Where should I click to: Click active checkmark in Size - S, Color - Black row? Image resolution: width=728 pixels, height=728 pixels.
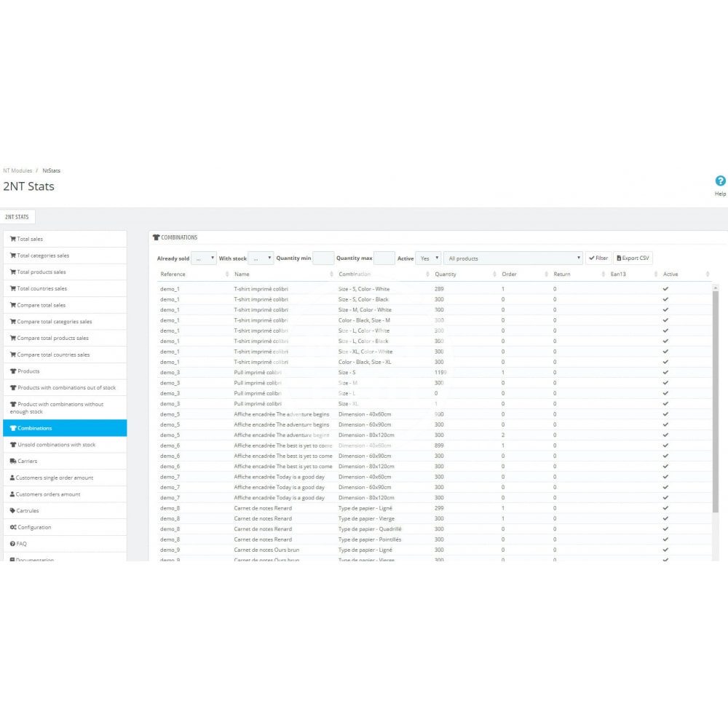(665, 299)
